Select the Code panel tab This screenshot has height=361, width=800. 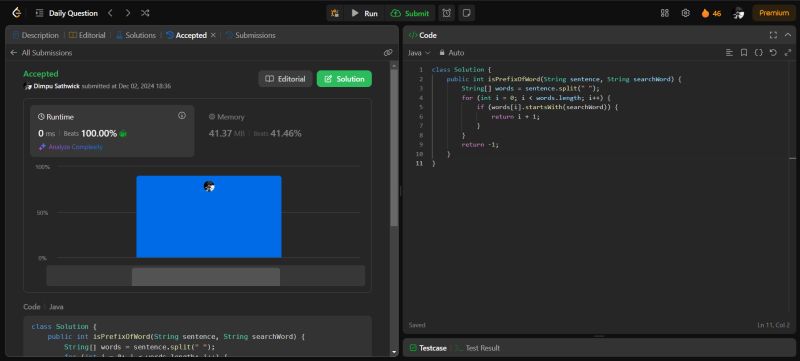tap(423, 35)
